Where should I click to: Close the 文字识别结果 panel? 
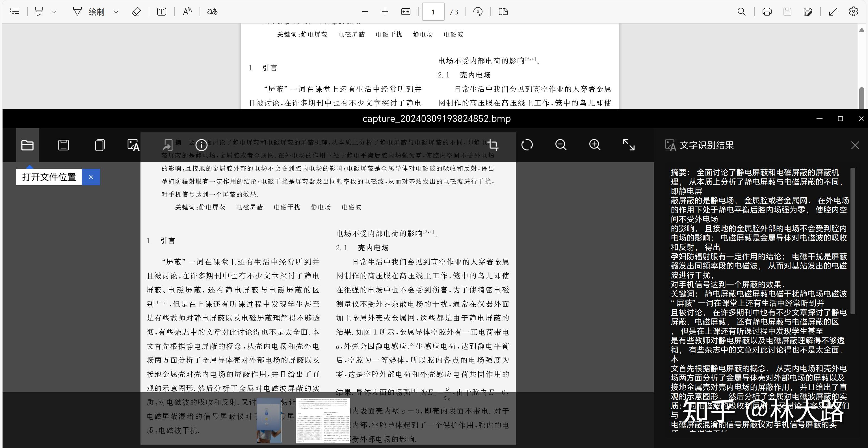(x=855, y=146)
